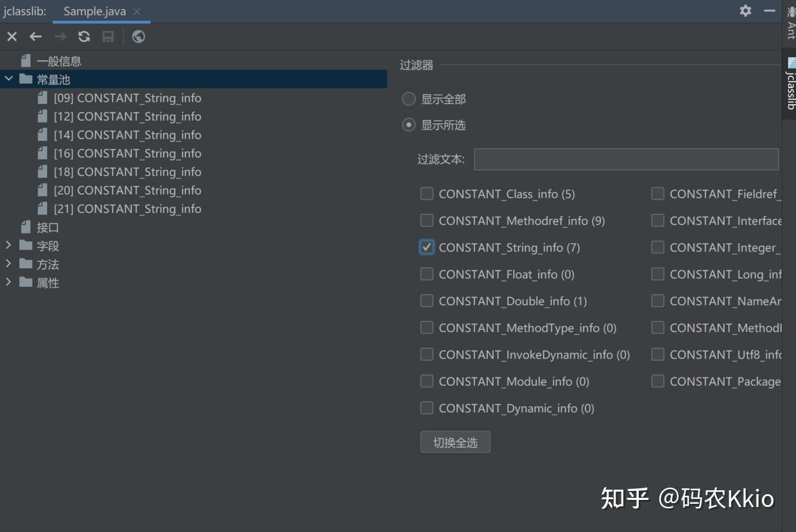
Task: Click the forward arrow toolbar icon
Action: [x=60, y=37]
